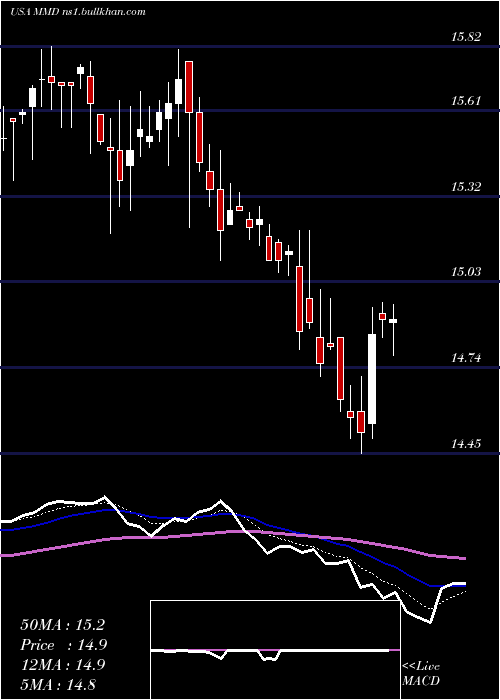The height and width of the screenshot is (700, 500).
Task: Click the 15.82 price level label
Action: [x=466, y=37]
